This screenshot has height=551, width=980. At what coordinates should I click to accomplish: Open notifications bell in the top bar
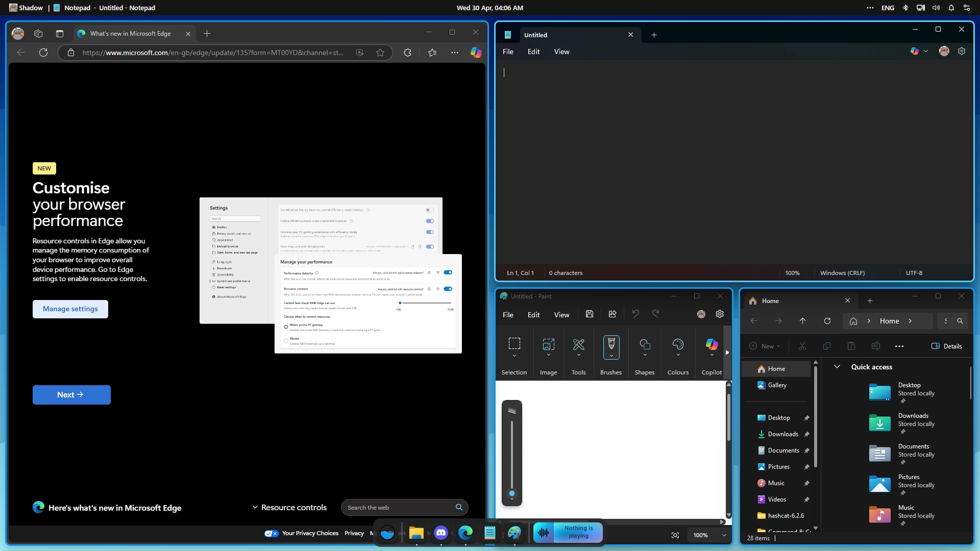pyautogui.click(x=951, y=8)
